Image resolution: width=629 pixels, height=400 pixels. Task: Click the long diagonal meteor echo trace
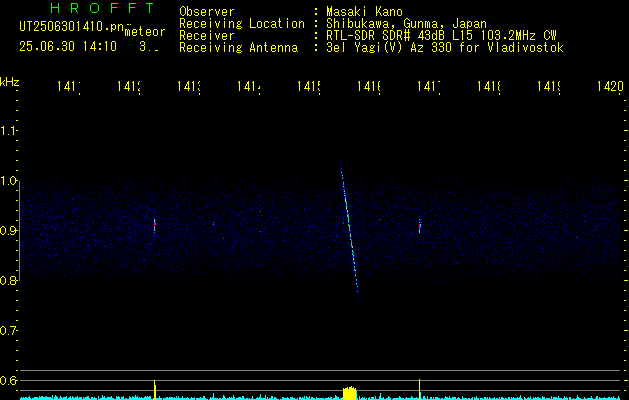(349, 230)
